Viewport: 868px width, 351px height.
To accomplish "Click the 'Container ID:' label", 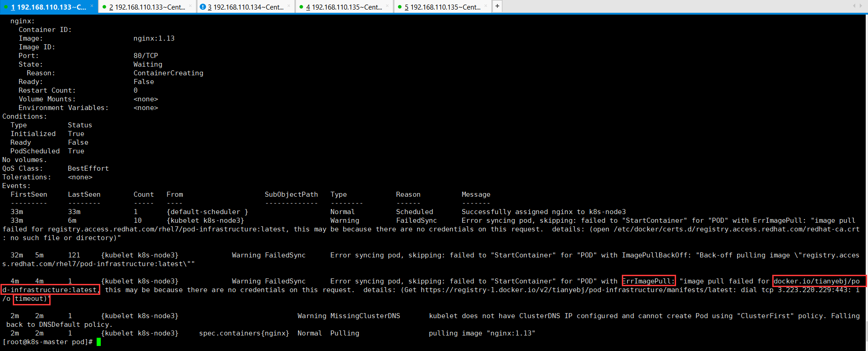I will tap(45, 30).
